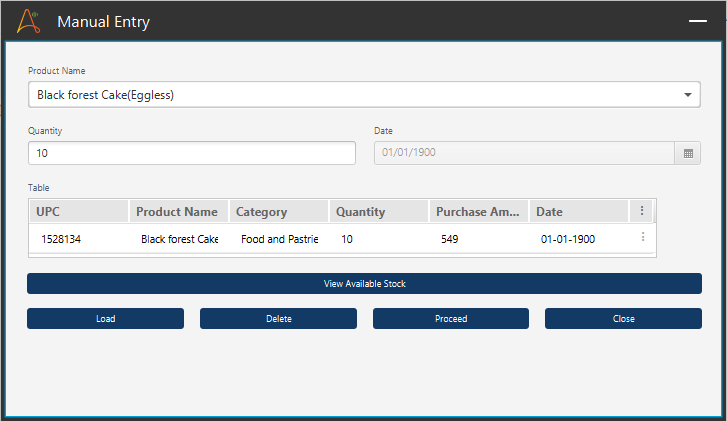
Task: Select the date cell 01-01-1900
Action: pos(579,239)
